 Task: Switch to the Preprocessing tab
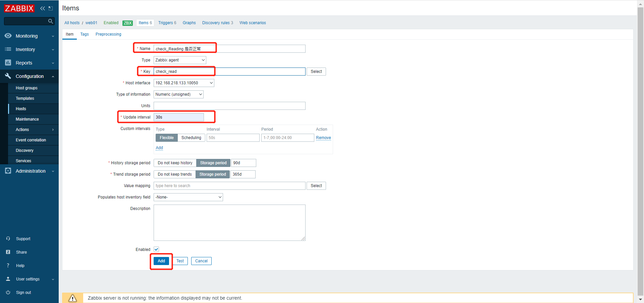click(108, 34)
